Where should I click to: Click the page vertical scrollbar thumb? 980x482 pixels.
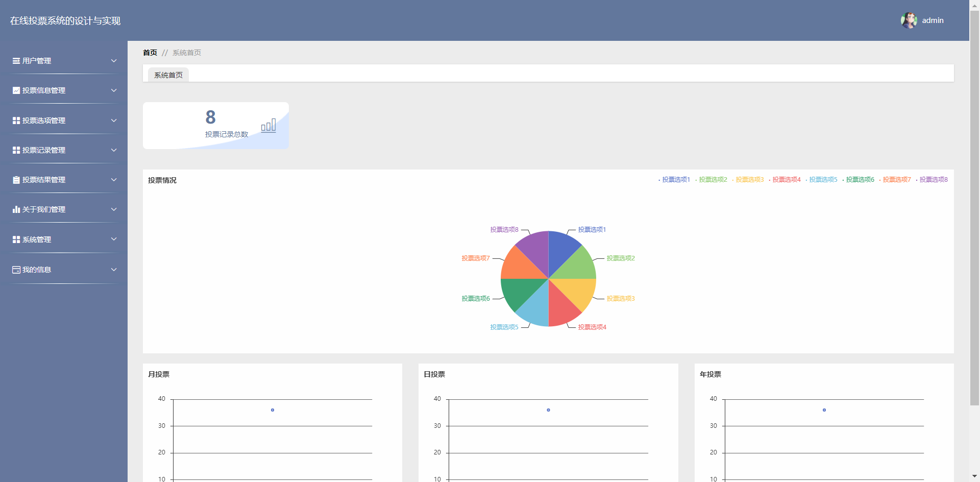(x=975, y=208)
